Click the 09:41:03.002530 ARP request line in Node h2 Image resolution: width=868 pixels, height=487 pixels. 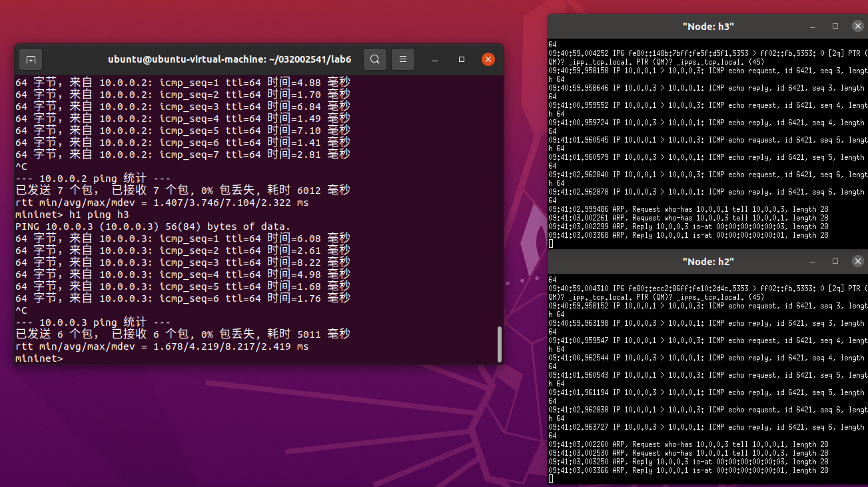coord(689,453)
